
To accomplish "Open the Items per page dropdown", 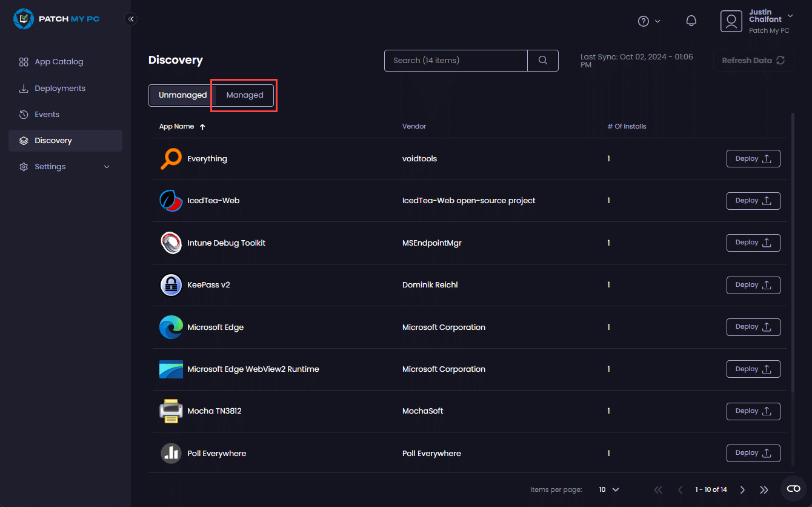I will pos(609,489).
